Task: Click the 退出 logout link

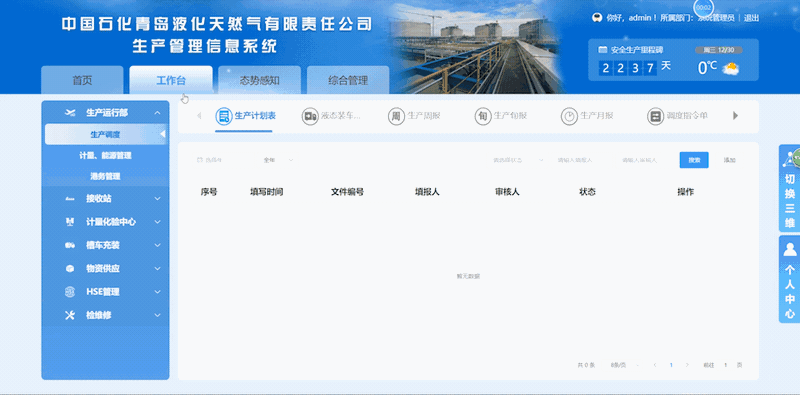Action: pos(751,18)
